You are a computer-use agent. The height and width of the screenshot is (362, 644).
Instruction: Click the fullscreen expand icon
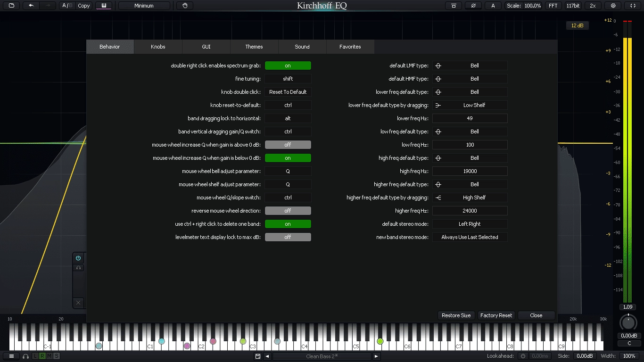[x=633, y=6]
